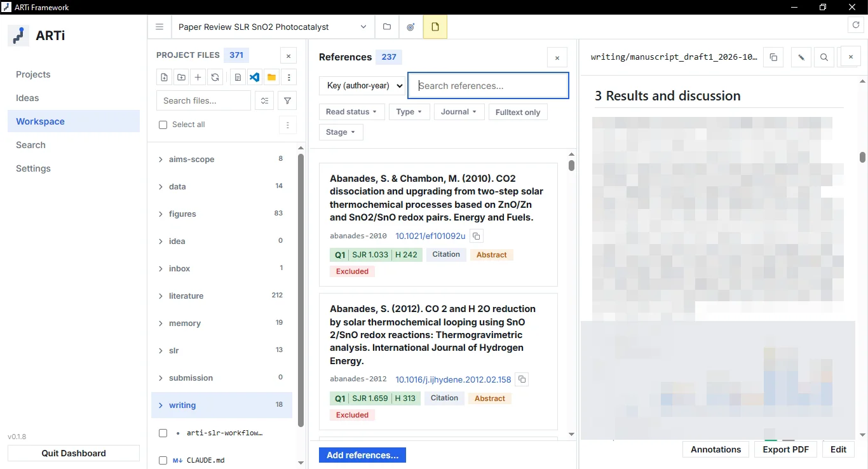Click the project files scrollbar thumb
This screenshot has width=868, height=469.
[x=301, y=290]
